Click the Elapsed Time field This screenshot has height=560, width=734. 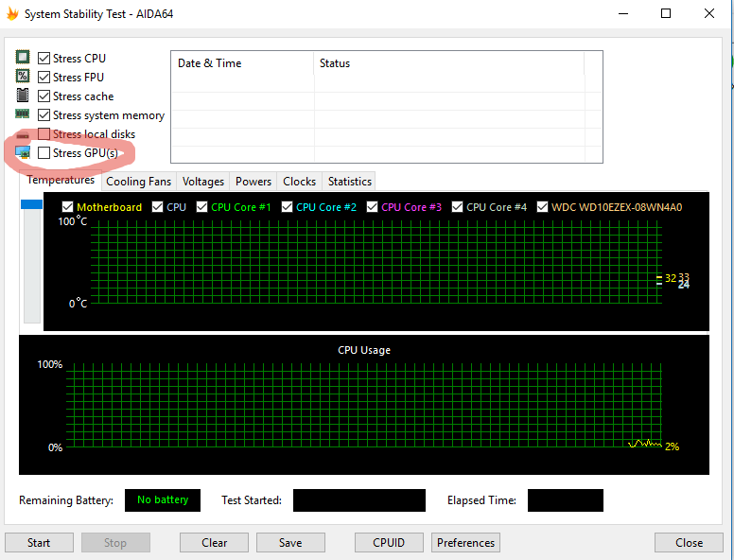click(566, 500)
